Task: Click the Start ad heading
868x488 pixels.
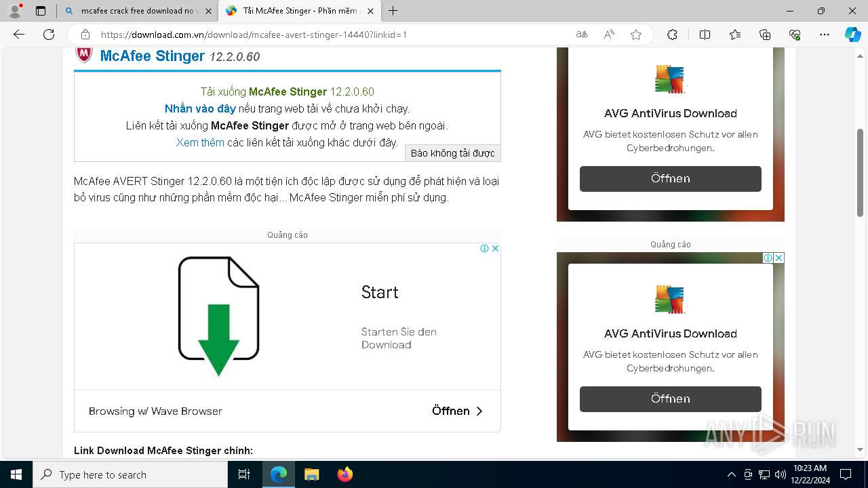Action: tap(380, 292)
